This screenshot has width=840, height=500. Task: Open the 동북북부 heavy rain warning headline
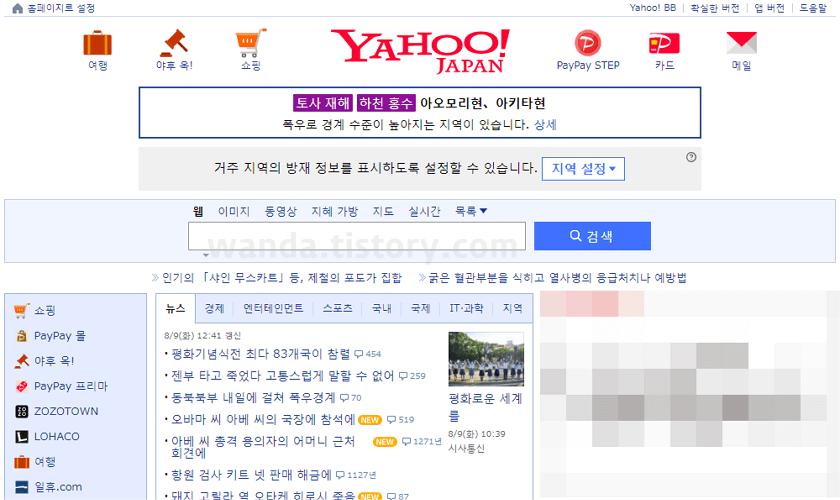[x=253, y=398]
